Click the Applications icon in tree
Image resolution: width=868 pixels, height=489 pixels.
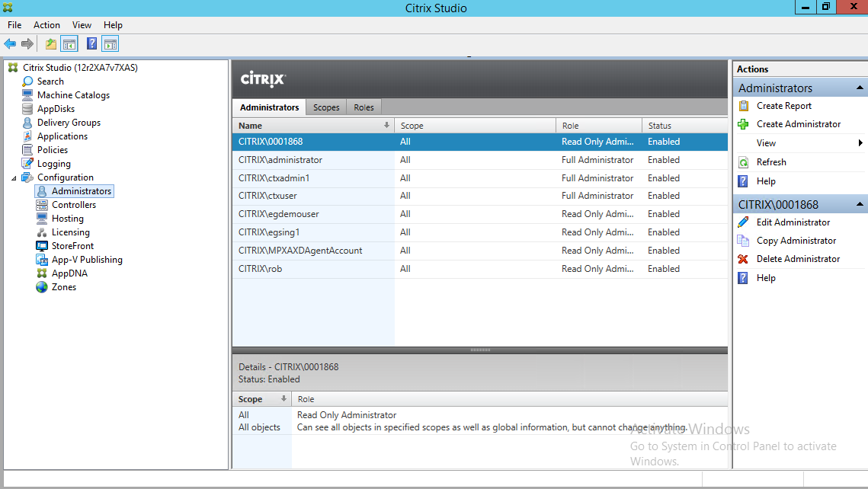coord(27,136)
